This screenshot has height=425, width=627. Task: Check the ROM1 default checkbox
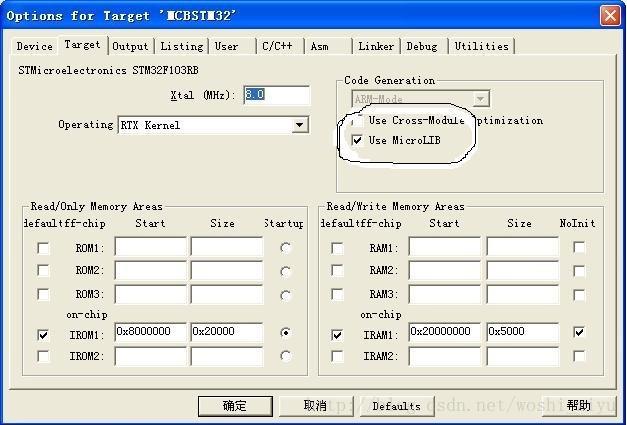(x=43, y=248)
